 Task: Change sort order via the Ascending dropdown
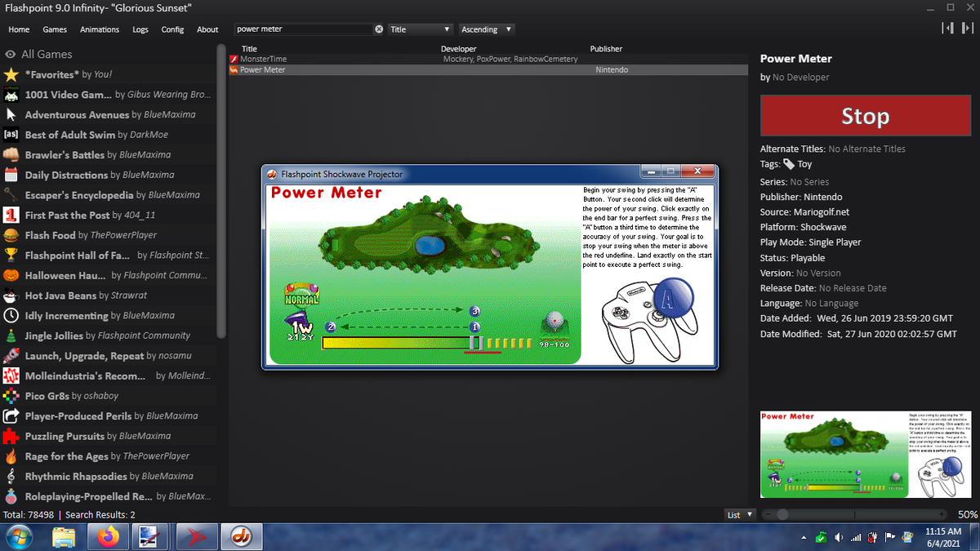click(486, 29)
